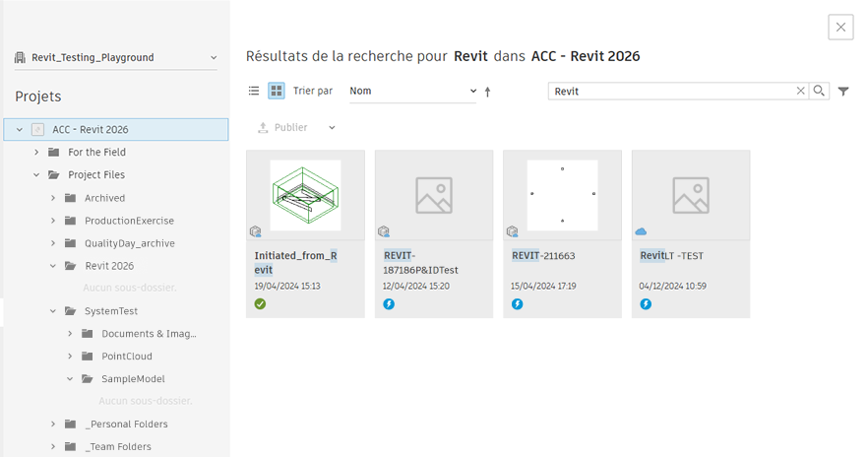The width and height of the screenshot is (868, 457).
Task: Open the Initiated_from_Revit model thumbnail
Action: coord(305,196)
